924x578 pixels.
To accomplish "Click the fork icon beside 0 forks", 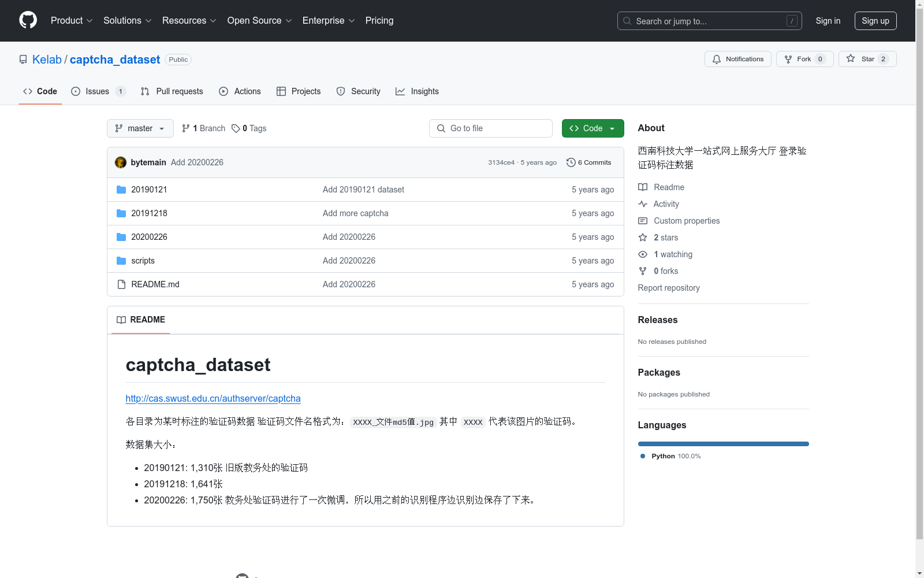I will (643, 271).
